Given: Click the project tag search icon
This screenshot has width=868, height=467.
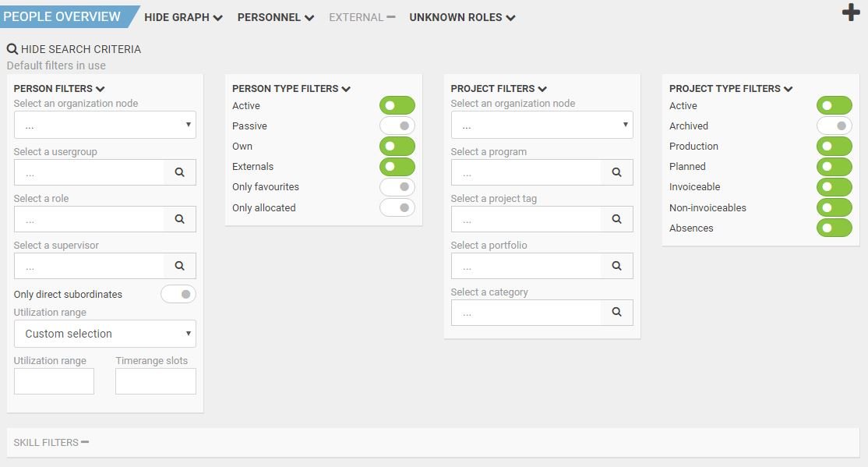Looking at the screenshot, I should tap(616, 219).
